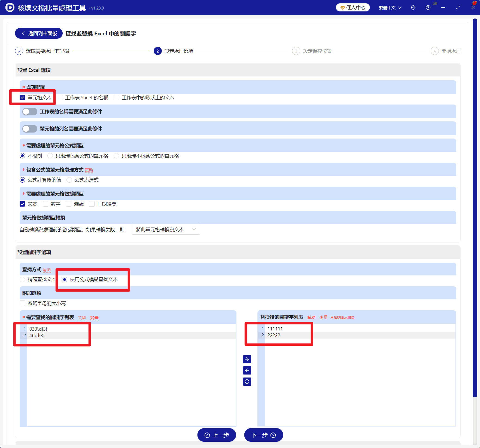Go to step 選擇需要處理的記錄
Screen dimensions: 480x448
[x=42, y=51]
